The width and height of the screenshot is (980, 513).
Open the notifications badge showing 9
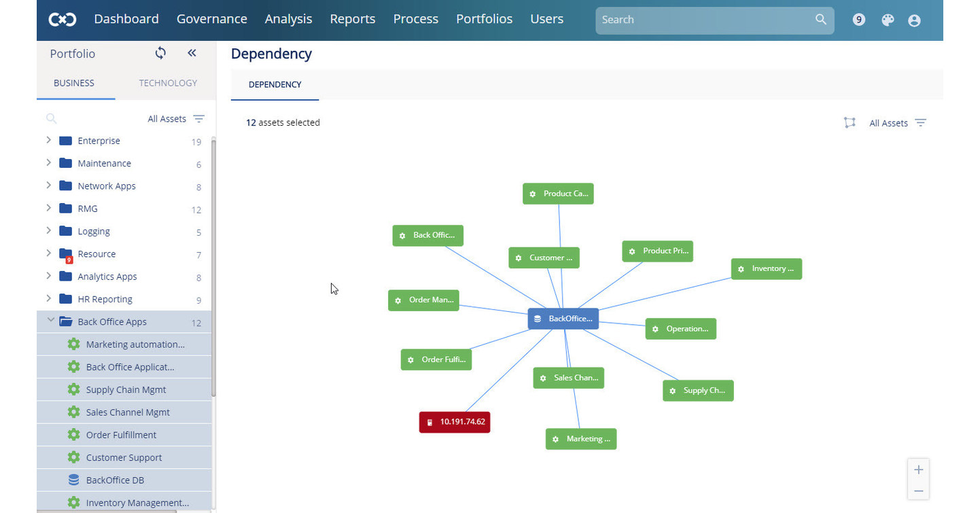859,20
